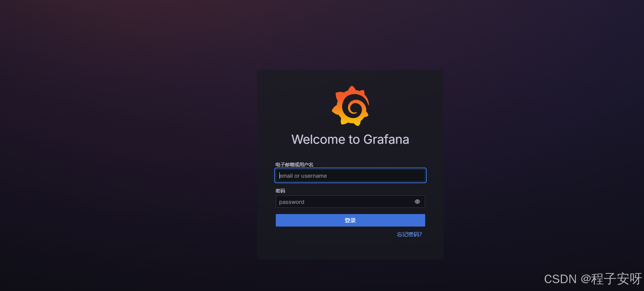Open the 忘记密码? forgot password link
Viewport: 644px width, 291px height.
point(409,234)
